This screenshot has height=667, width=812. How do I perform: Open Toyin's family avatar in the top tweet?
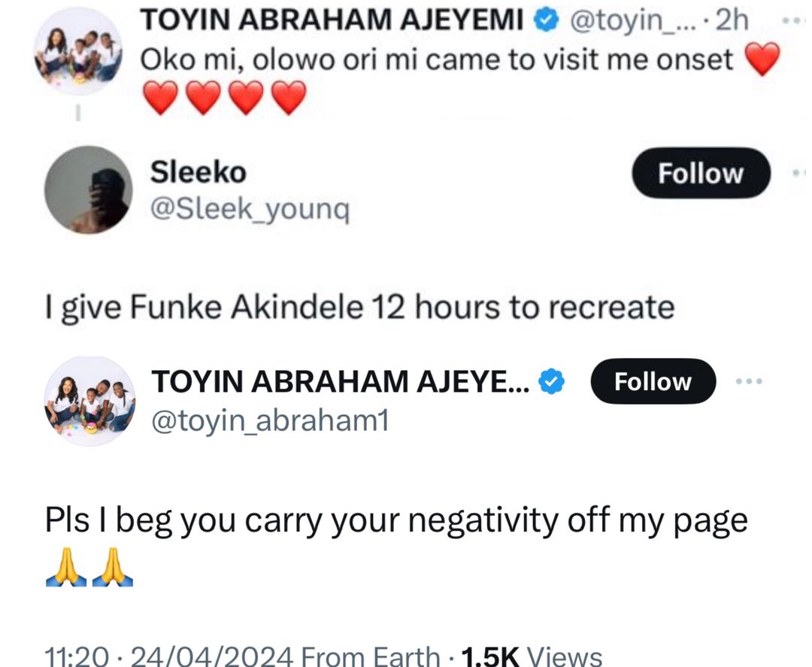[78, 52]
